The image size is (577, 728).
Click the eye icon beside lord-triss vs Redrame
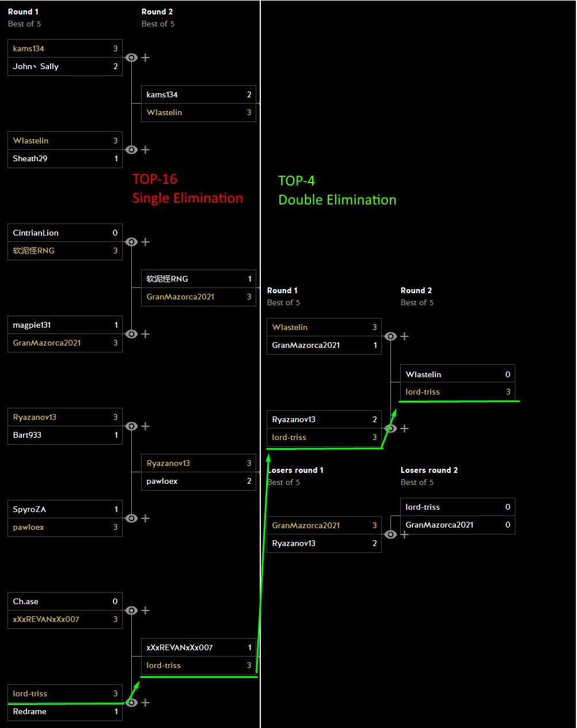tap(131, 703)
